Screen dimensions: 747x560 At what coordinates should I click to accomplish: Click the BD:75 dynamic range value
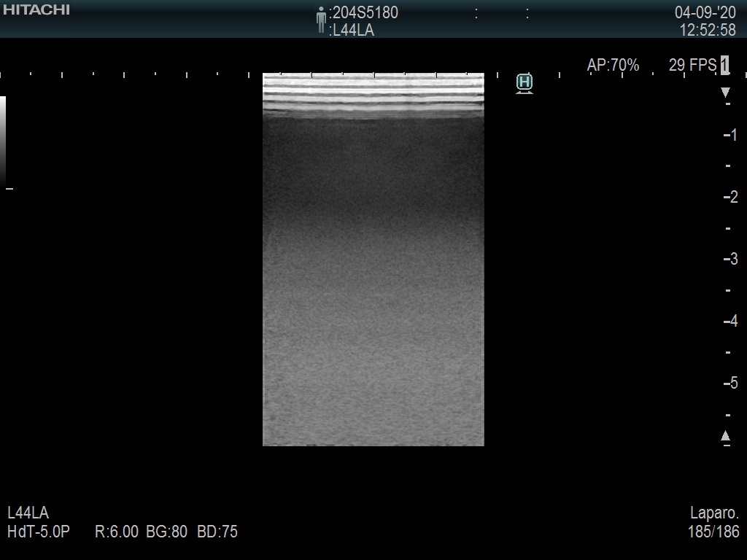(x=217, y=532)
